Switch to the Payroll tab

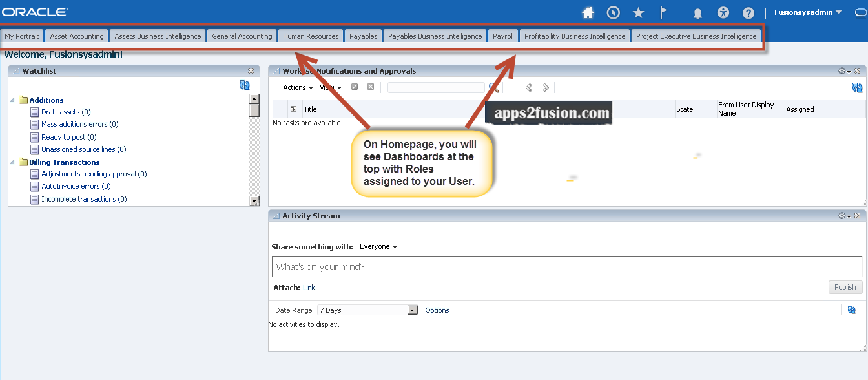(x=503, y=36)
